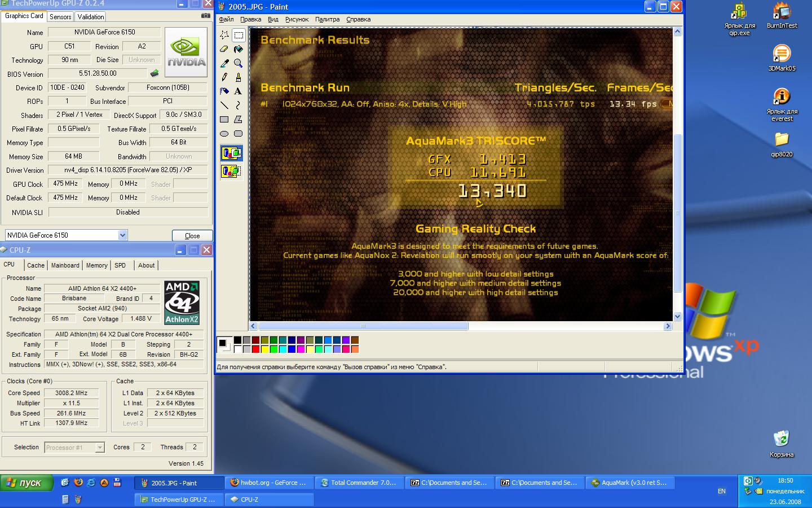This screenshot has height=508, width=812.
Task: Open the Файл menu in Paint
Action: (226, 19)
